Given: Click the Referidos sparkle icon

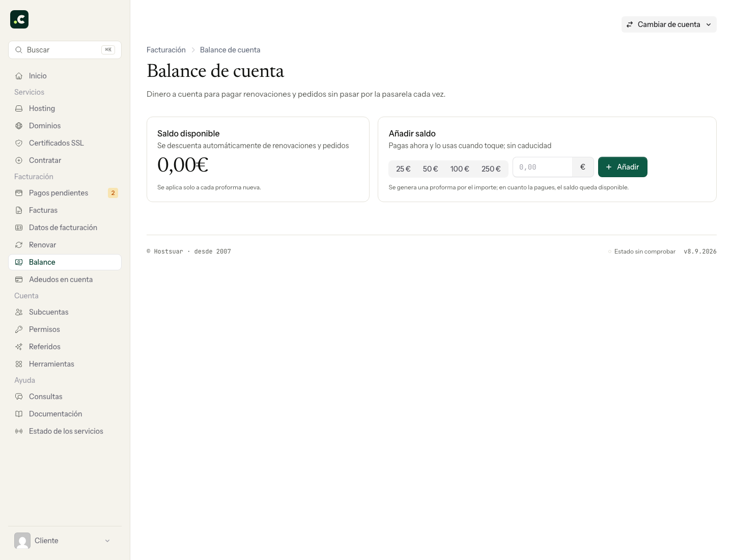Looking at the screenshot, I should pos(19,347).
